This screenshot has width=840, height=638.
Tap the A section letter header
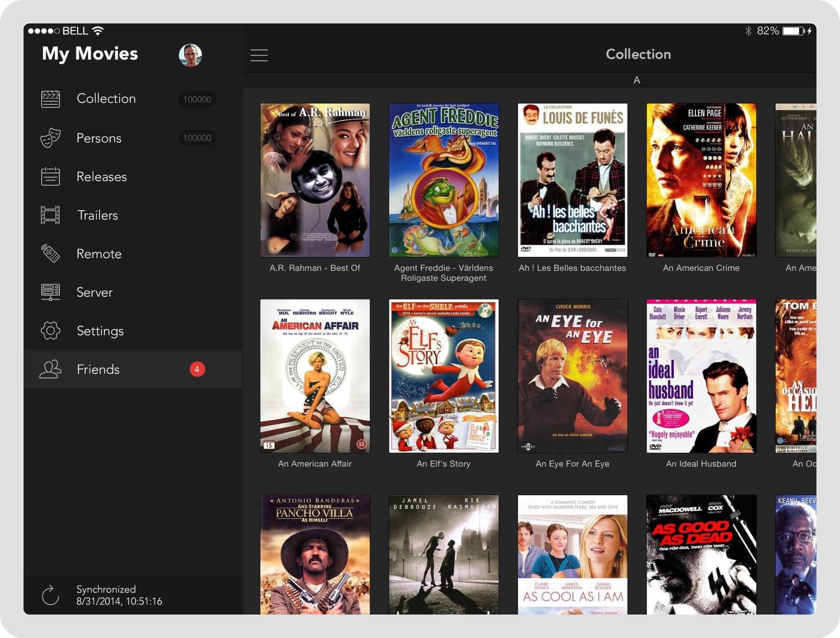tap(637, 80)
